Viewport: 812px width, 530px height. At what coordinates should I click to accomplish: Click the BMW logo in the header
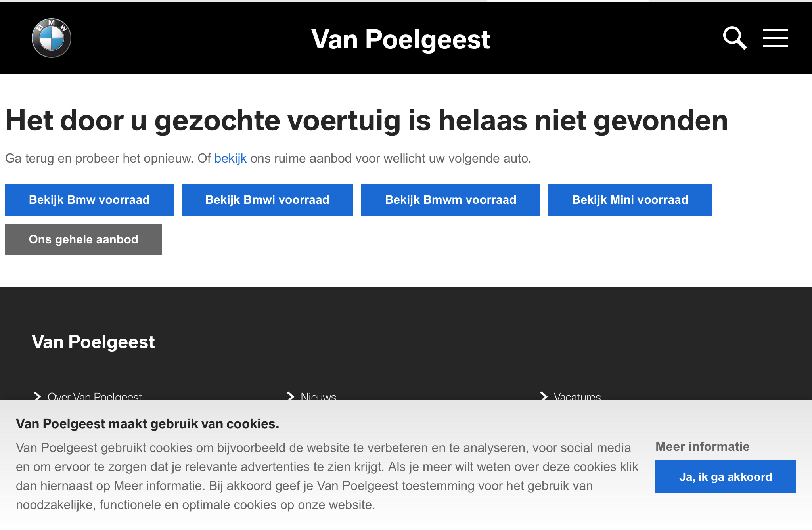pyautogui.click(x=52, y=38)
